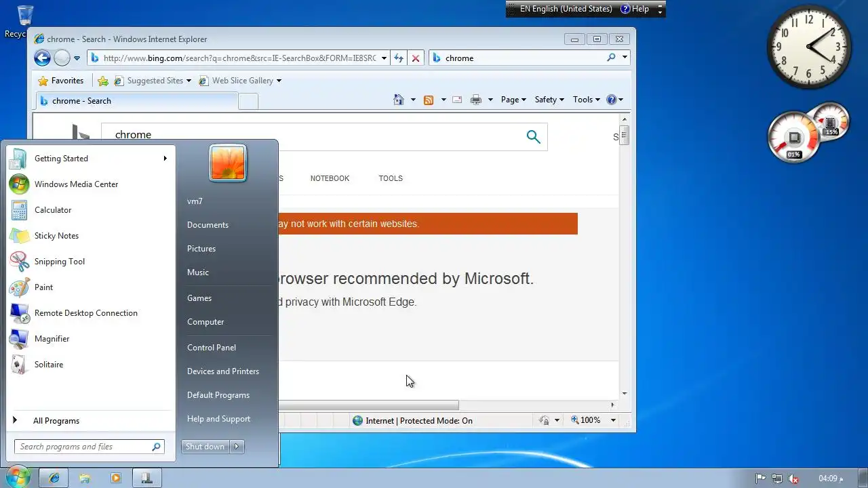868x488 pixels.
Task: Open Control Panel
Action: tap(212, 348)
